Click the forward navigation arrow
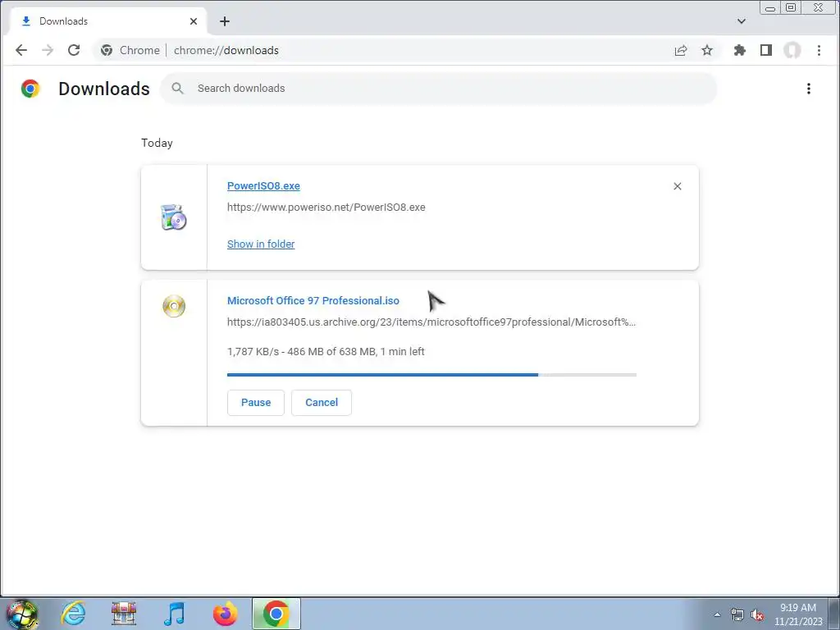 [48, 50]
